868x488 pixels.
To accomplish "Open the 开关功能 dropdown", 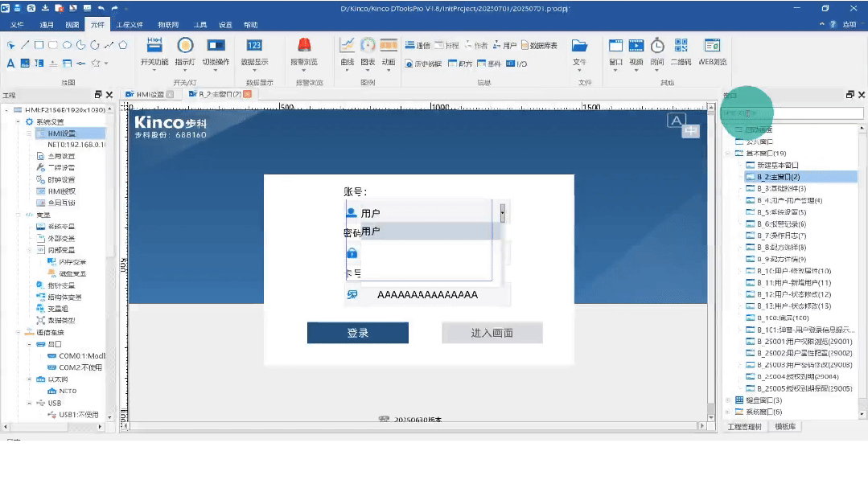I will pyautogui.click(x=154, y=62).
